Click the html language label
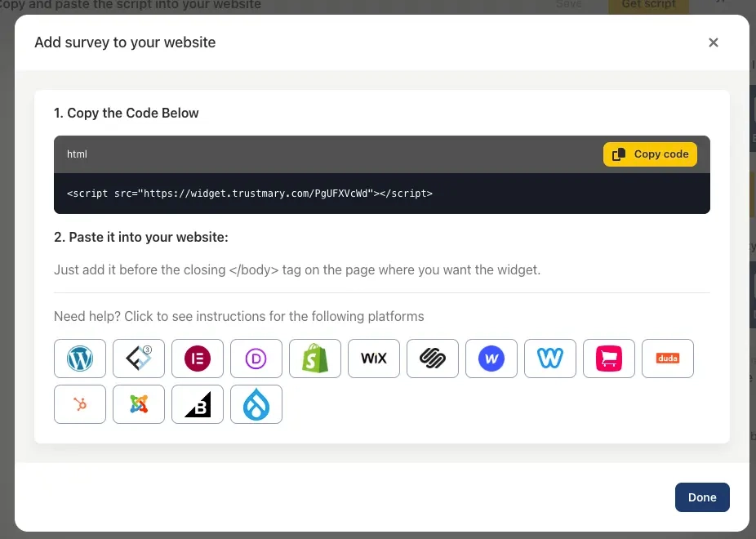This screenshot has height=539, width=756. pyautogui.click(x=77, y=154)
